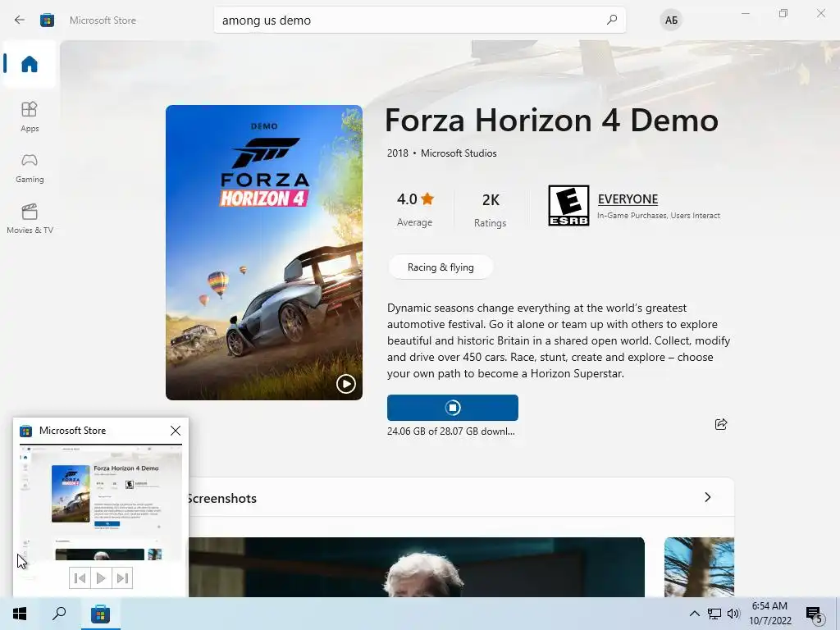Image resolution: width=840 pixels, height=630 pixels.
Task: Click the 2K Ratings count
Action: tap(491, 209)
